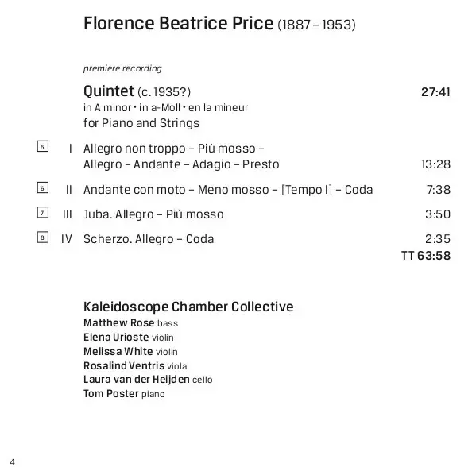The image size is (476, 475).
Task: Click the Quintet work title
Action: coord(137,91)
